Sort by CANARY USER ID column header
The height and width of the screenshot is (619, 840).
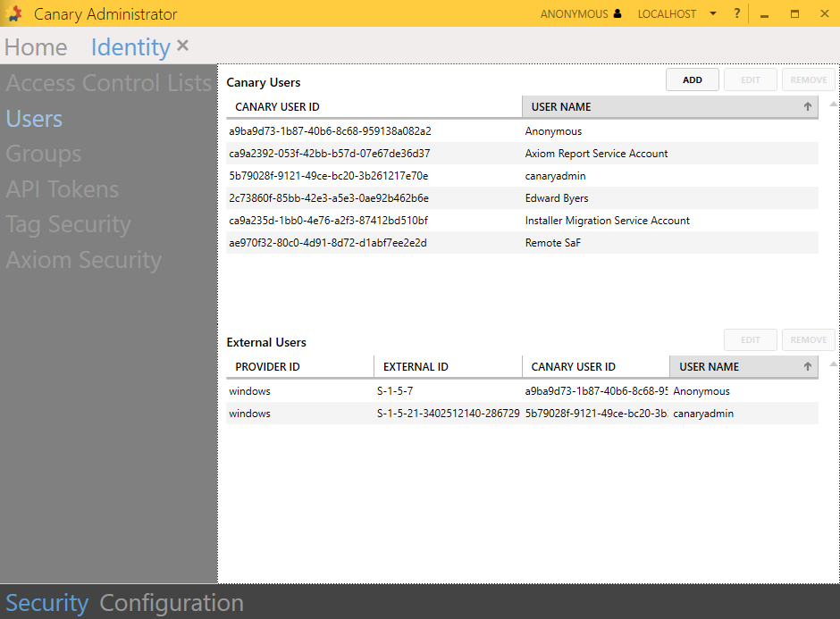point(374,107)
